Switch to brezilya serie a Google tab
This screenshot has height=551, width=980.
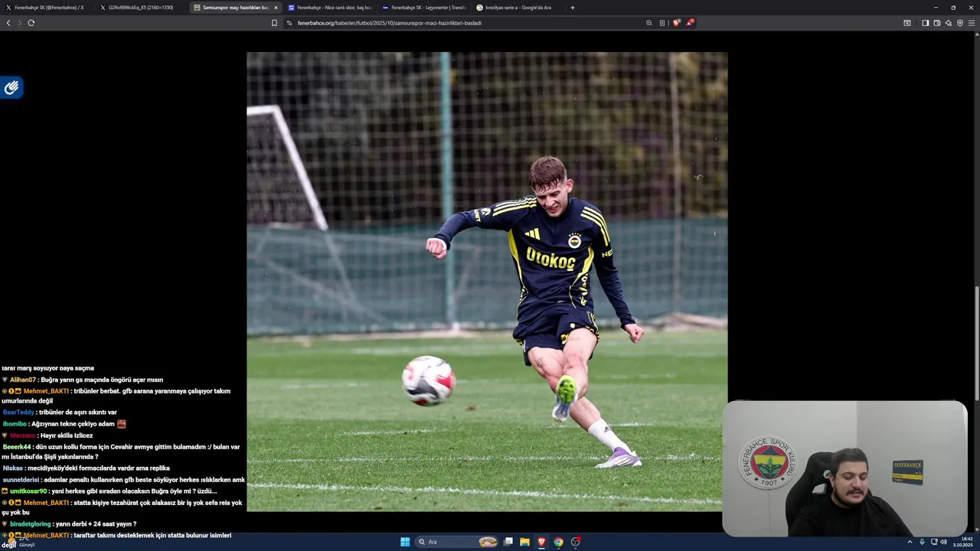click(x=518, y=8)
